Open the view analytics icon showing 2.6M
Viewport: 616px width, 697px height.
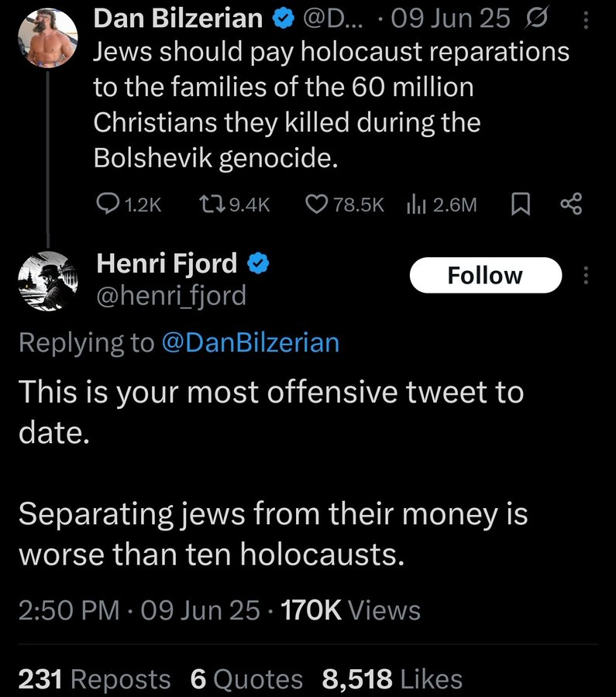point(416,204)
